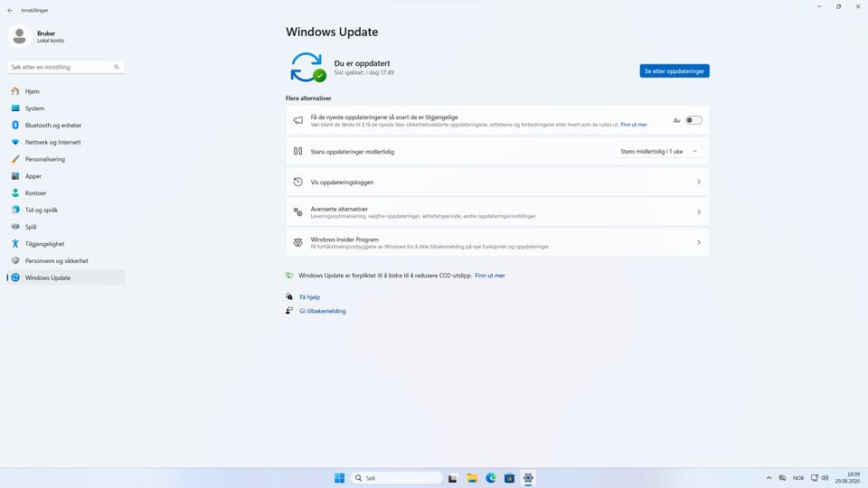Select the Windows Update sidebar icon
868x488 pixels.
15,277
